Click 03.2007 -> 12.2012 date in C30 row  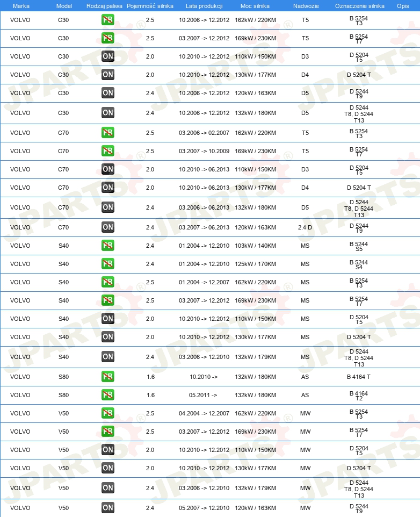[204, 38]
